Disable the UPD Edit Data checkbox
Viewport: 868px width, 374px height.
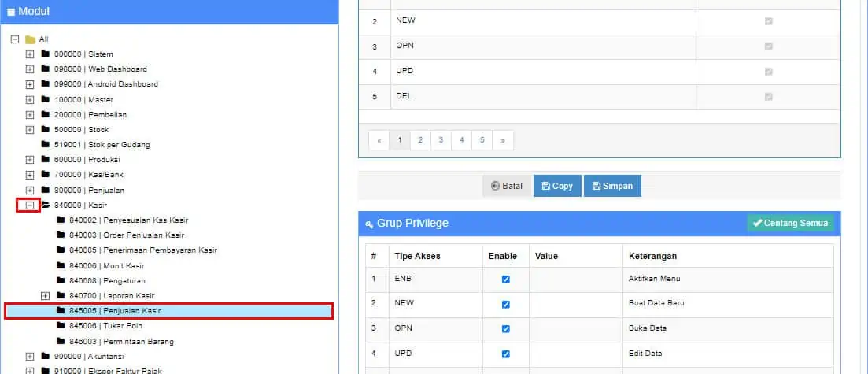tap(505, 355)
